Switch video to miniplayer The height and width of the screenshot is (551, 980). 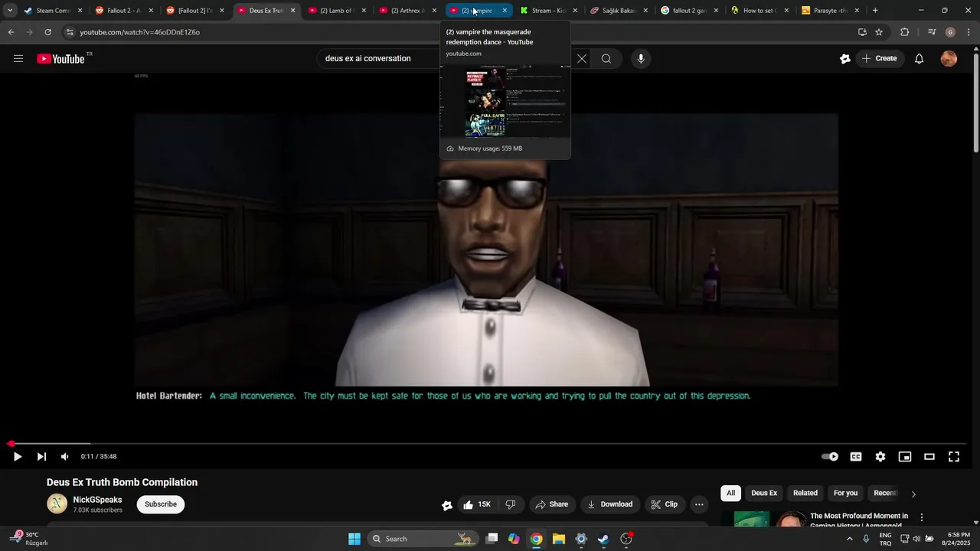point(905,457)
